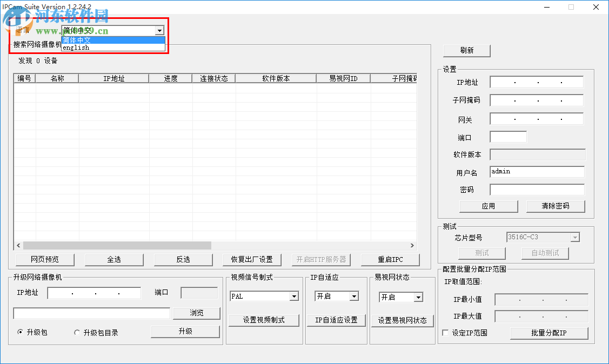Start 自动测试 automatic testing
The image size is (609, 364).
point(545,253)
